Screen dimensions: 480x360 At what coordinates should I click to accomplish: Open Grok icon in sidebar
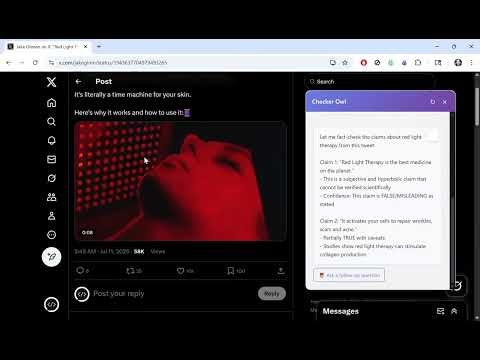click(51, 178)
